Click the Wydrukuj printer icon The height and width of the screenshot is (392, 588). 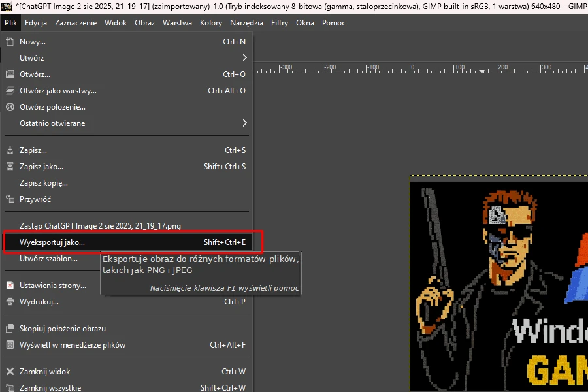pyautogui.click(x=10, y=302)
